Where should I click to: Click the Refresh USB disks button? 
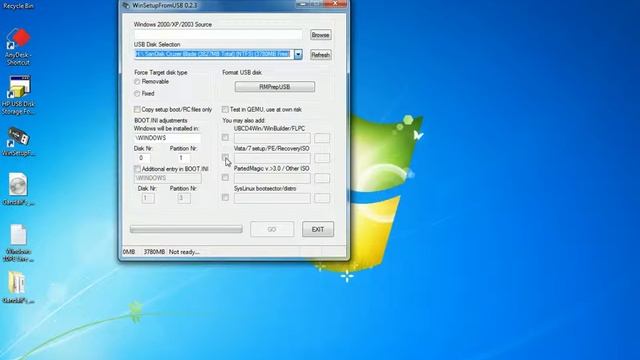[320, 55]
